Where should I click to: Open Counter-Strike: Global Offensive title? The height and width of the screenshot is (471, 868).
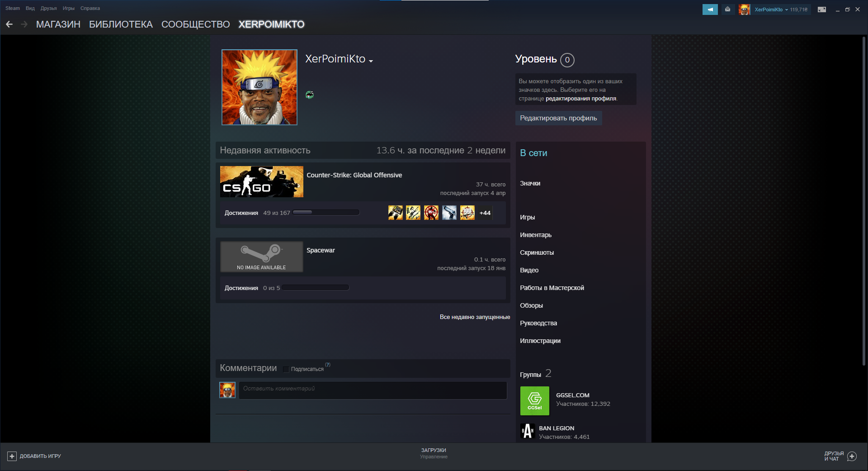354,175
